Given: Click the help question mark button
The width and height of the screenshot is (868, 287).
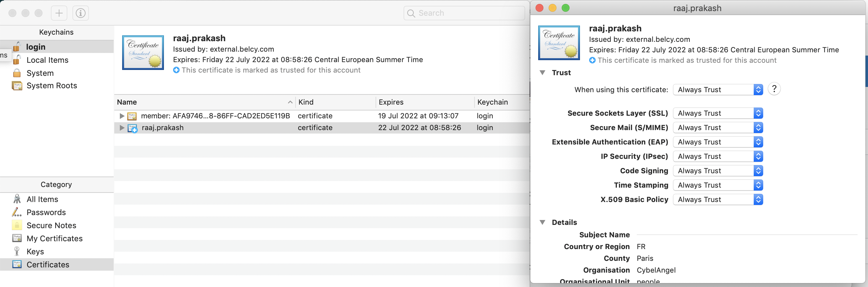Looking at the screenshot, I should coord(774,89).
